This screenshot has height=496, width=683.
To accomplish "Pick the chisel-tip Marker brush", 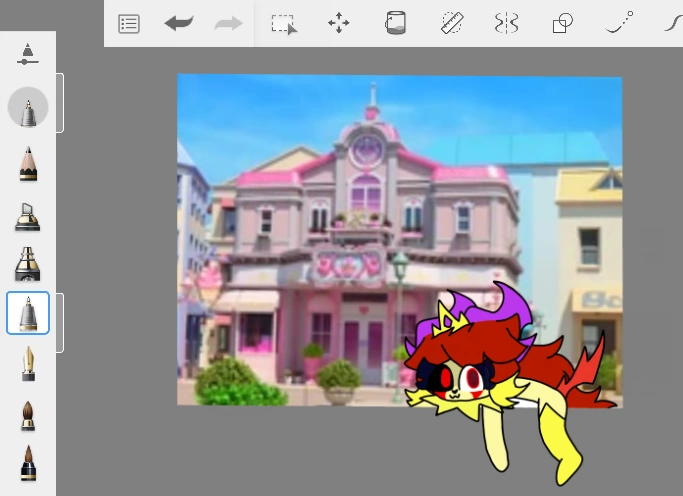I will point(28,214).
